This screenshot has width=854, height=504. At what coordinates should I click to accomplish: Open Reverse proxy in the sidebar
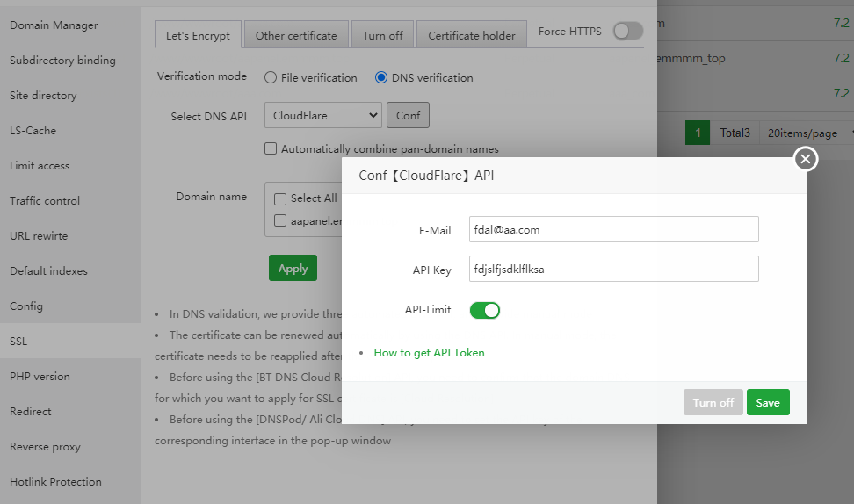click(45, 447)
